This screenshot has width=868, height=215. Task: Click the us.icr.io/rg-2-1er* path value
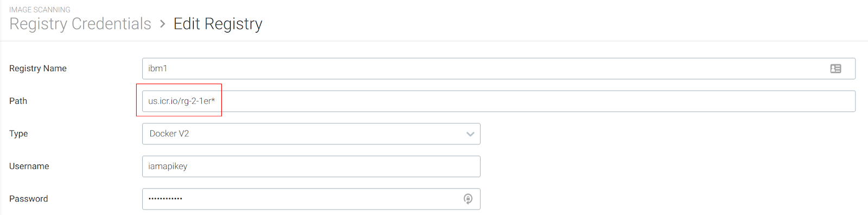pyautogui.click(x=182, y=101)
